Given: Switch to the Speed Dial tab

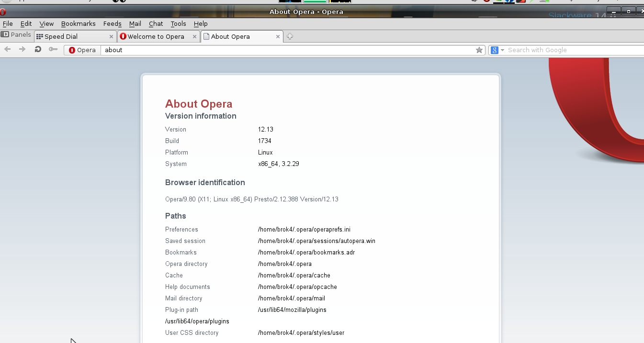Looking at the screenshot, I should coord(72,36).
